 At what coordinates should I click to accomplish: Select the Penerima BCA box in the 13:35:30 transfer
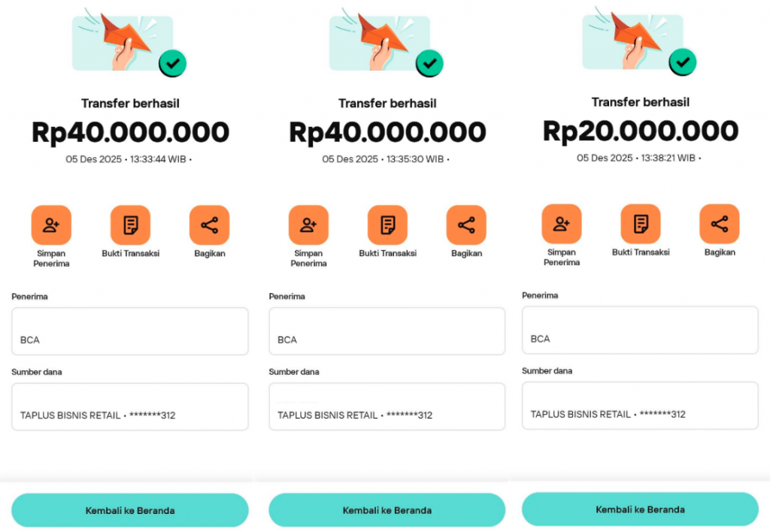tap(387, 331)
